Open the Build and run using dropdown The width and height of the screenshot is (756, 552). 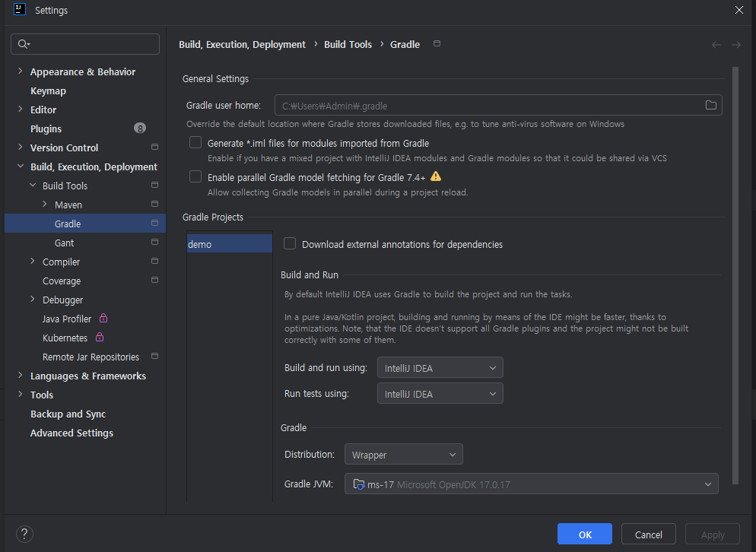pos(440,368)
